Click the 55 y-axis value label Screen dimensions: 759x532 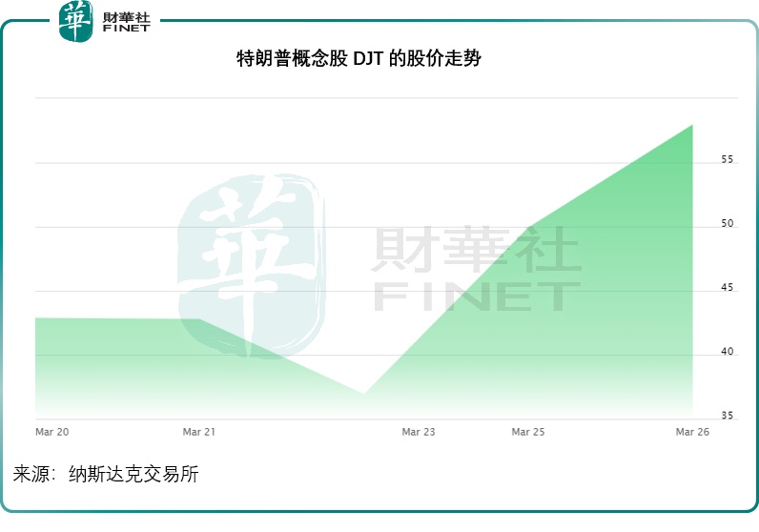click(728, 159)
